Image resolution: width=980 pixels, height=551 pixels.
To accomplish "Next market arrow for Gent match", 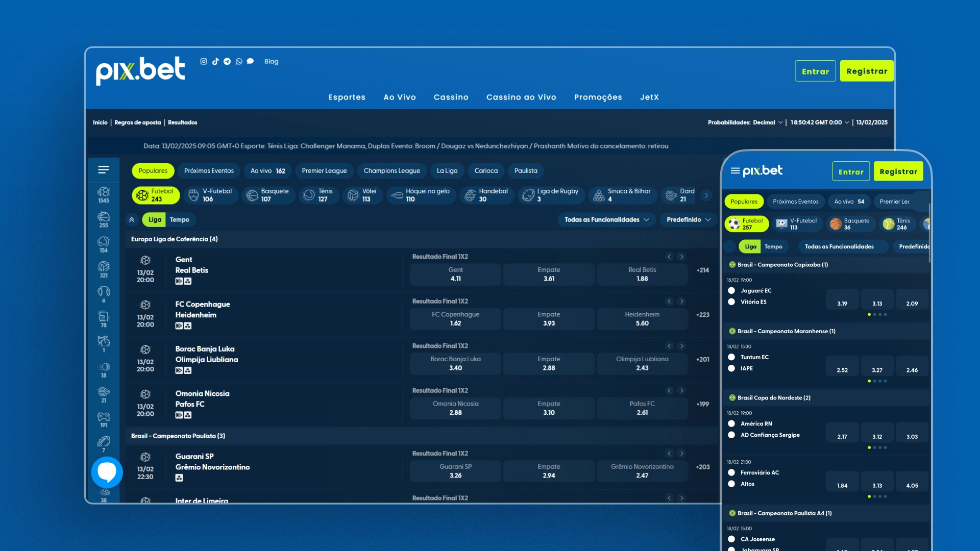I will pos(681,257).
